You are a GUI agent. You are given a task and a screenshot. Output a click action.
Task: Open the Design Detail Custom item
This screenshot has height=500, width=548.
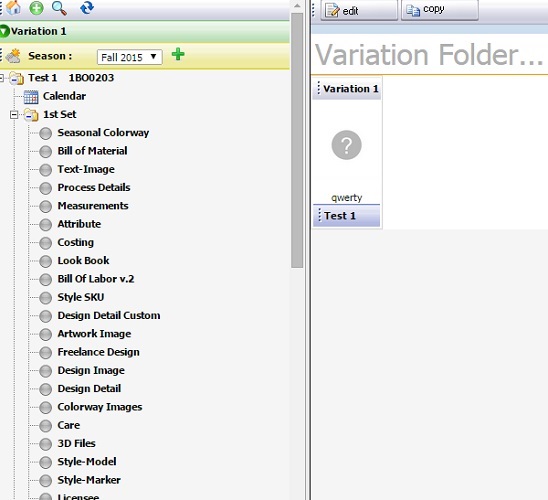click(109, 316)
